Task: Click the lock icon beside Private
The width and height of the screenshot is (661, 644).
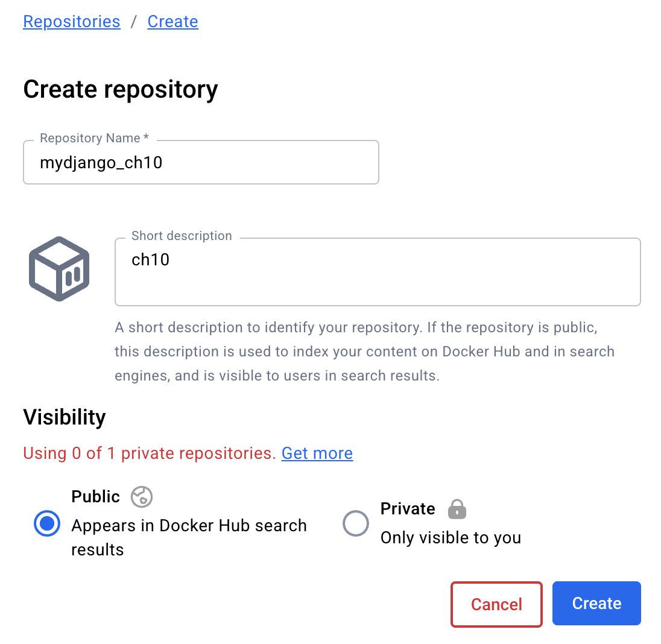Action: point(457,509)
